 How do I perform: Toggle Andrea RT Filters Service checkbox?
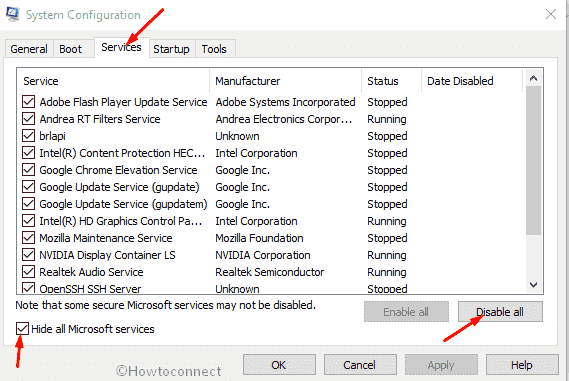28,119
